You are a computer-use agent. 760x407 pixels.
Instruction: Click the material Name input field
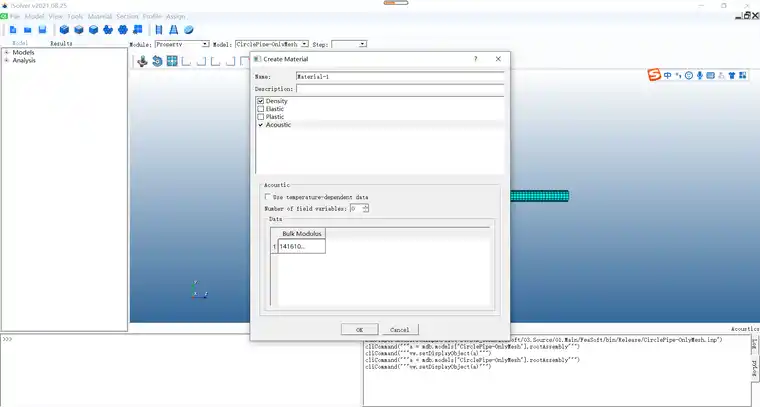click(x=400, y=77)
